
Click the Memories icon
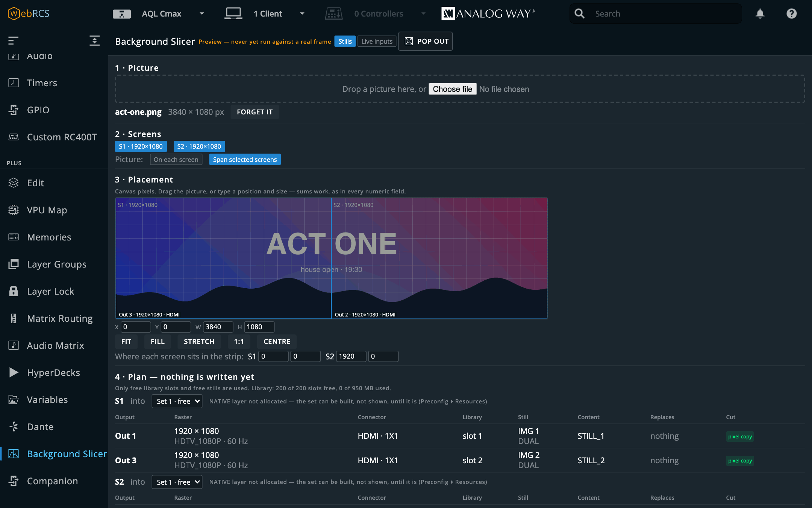(14, 237)
